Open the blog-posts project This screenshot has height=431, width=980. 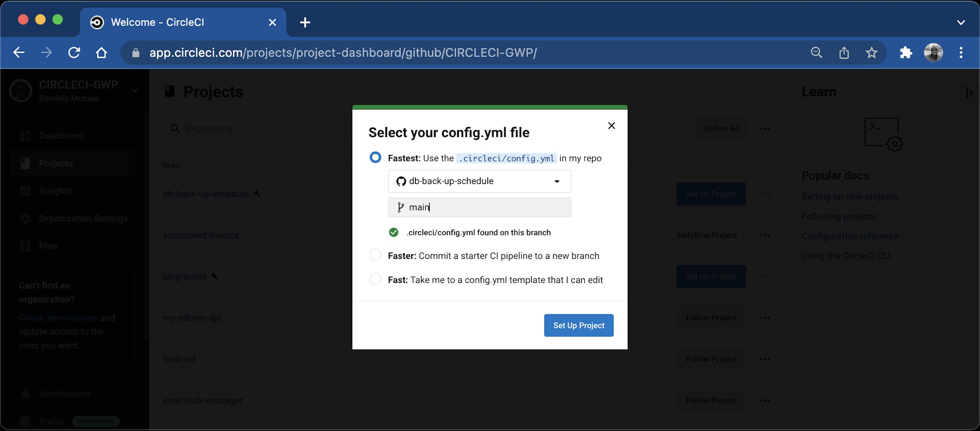[x=184, y=277]
